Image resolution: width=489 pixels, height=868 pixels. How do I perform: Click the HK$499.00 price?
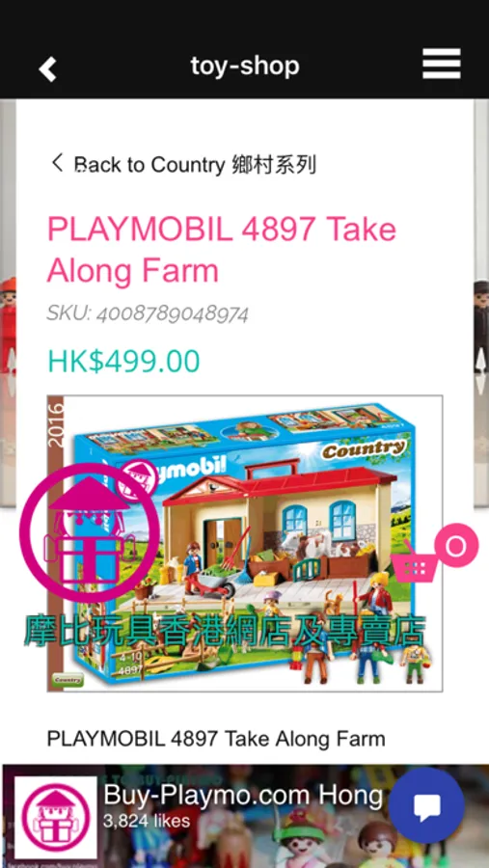123,361
